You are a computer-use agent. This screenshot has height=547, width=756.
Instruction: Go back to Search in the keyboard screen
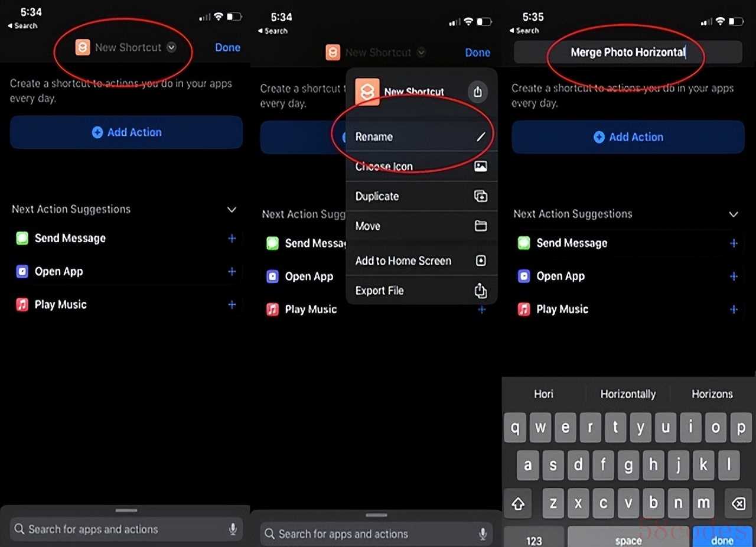tap(524, 31)
